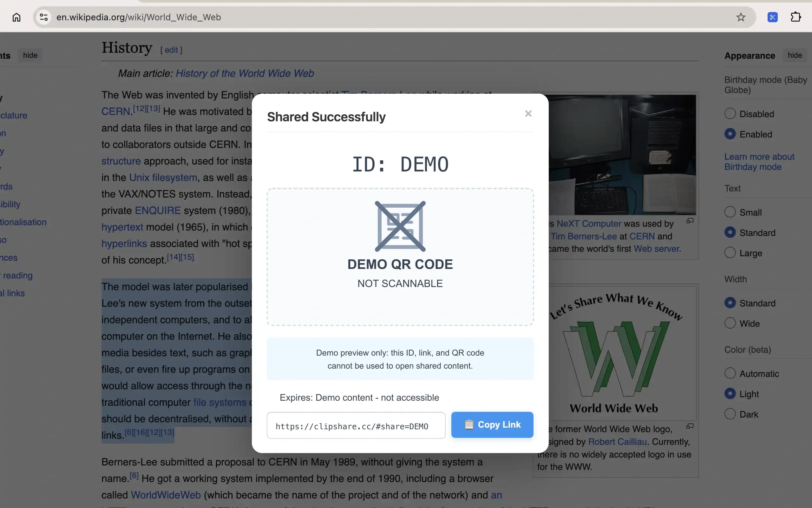Viewport: 812px width, 508px height.
Task: Open the Unix filesystem link
Action: (x=163, y=177)
